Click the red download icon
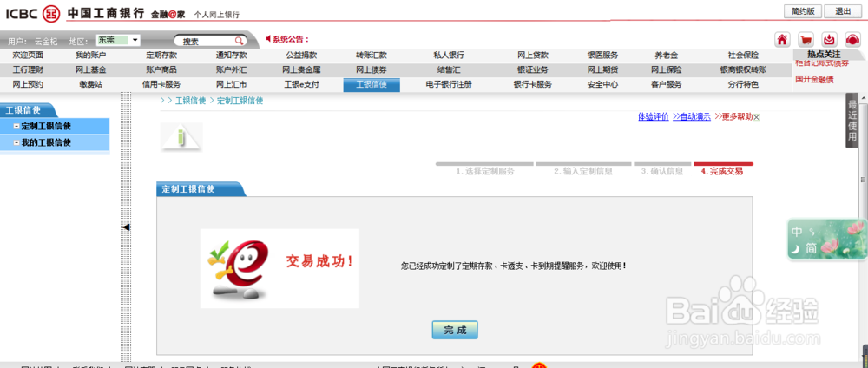This screenshot has height=368, width=868. click(829, 40)
